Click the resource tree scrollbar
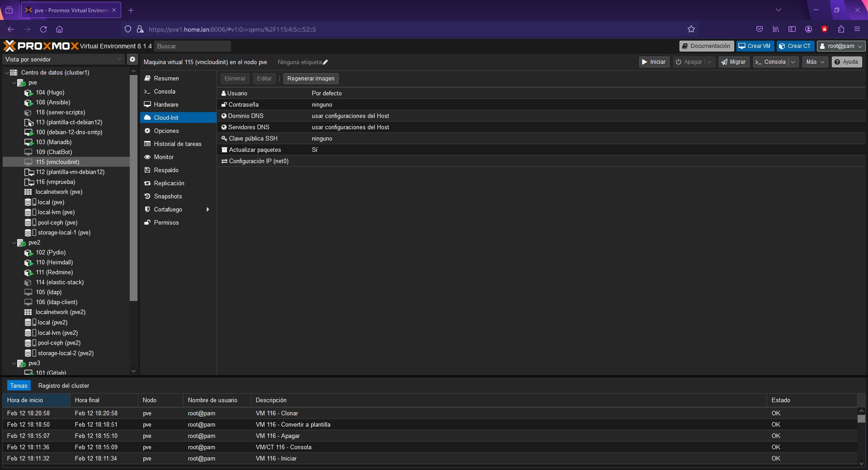The height and width of the screenshot is (470, 868). pos(133,188)
